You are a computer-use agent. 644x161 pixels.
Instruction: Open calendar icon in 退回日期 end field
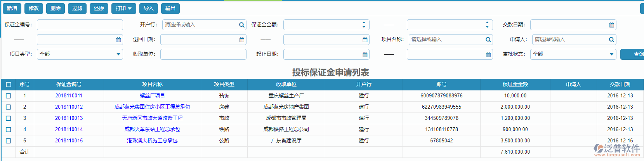click(365, 40)
